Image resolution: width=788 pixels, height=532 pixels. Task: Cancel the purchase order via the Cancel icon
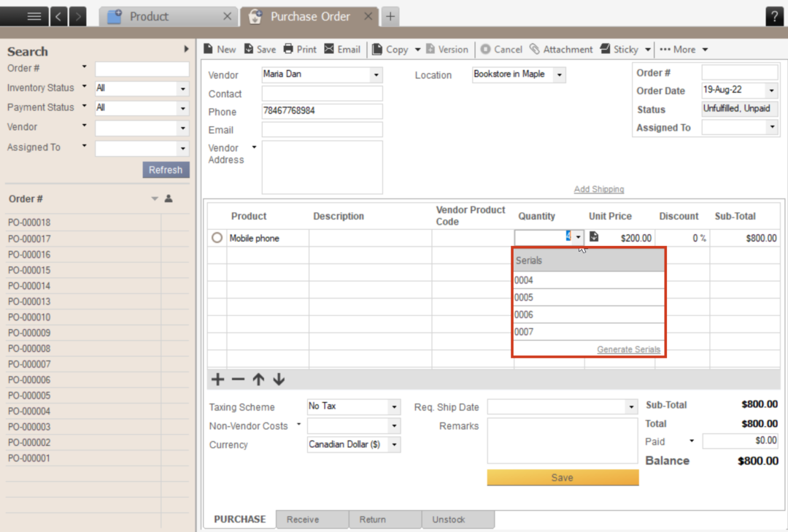pos(501,49)
